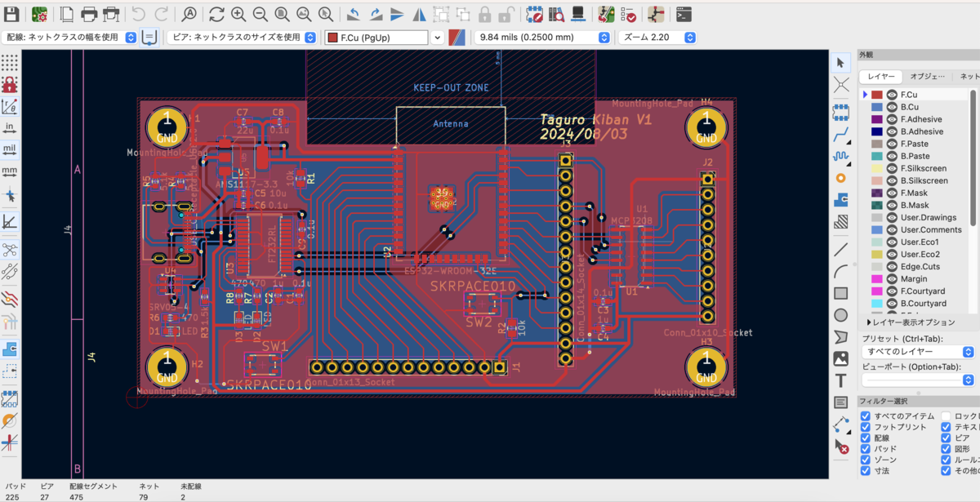
Task: Switch to レイヤー tab
Action: pyautogui.click(x=881, y=76)
